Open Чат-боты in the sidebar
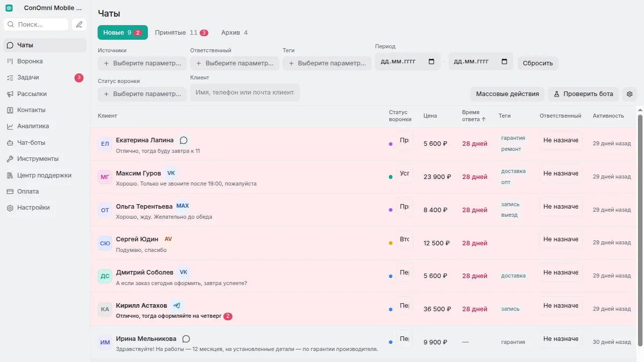The image size is (644, 362). [x=45, y=143]
